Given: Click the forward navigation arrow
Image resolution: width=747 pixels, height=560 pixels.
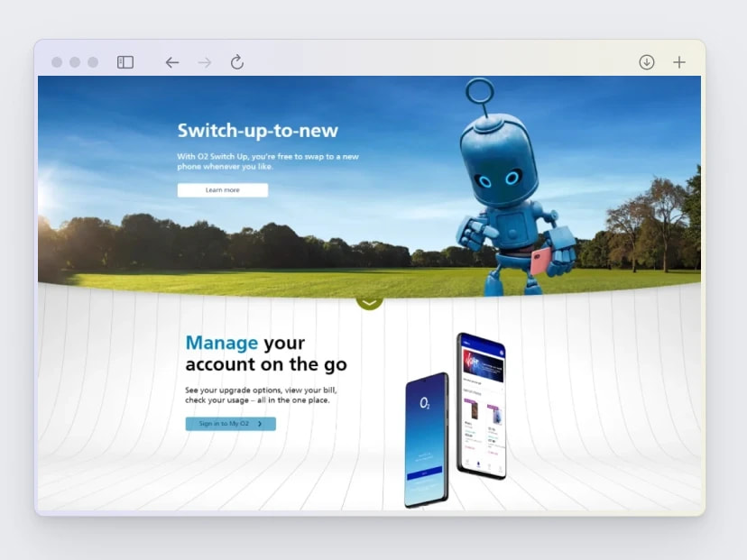Looking at the screenshot, I should (204, 62).
